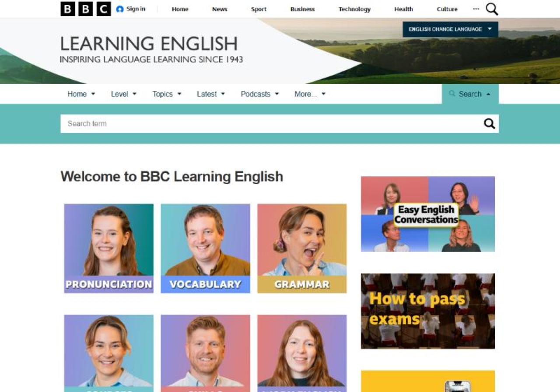
Task: Open the Grammar category tile
Action: click(x=302, y=248)
